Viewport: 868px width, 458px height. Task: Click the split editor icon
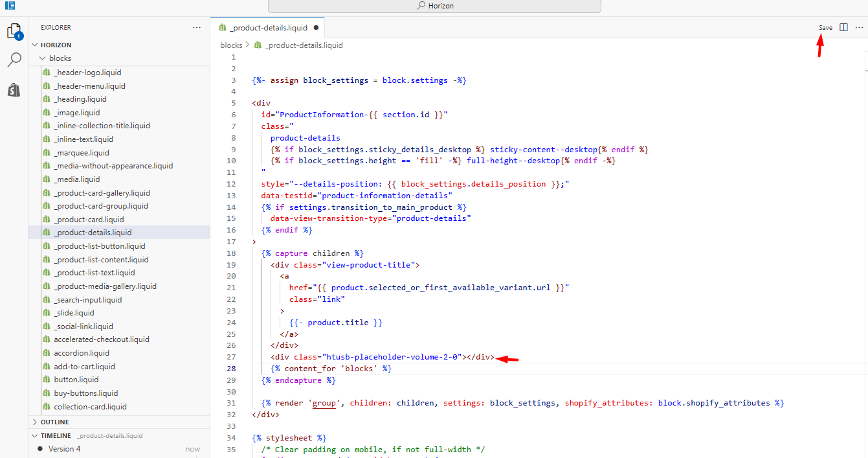point(843,28)
